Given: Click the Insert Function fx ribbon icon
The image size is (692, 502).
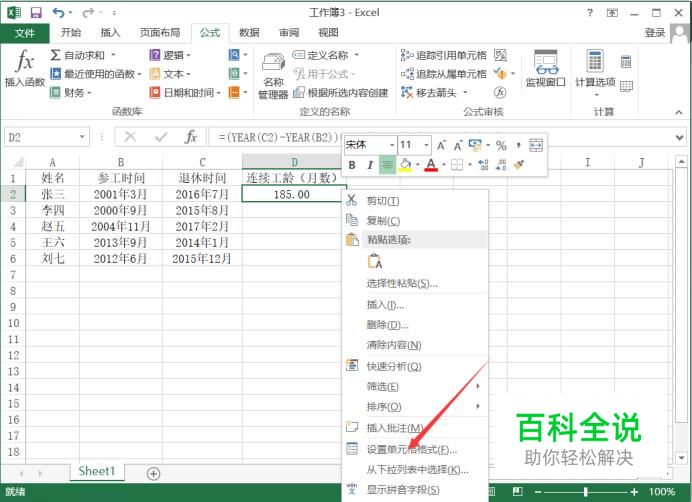Looking at the screenshot, I should tap(25, 67).
